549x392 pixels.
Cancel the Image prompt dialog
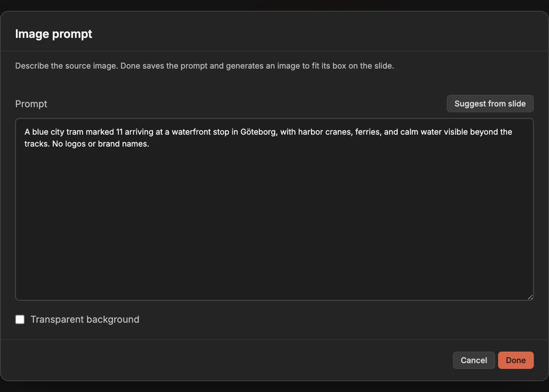tap(474, 360)
